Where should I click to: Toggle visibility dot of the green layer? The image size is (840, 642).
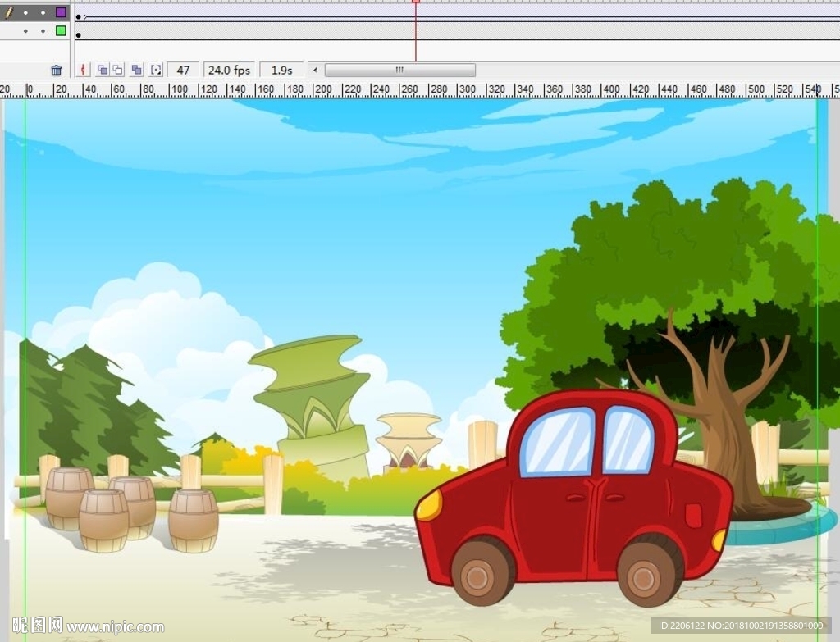pyautogui.click(x=25, y=31)
